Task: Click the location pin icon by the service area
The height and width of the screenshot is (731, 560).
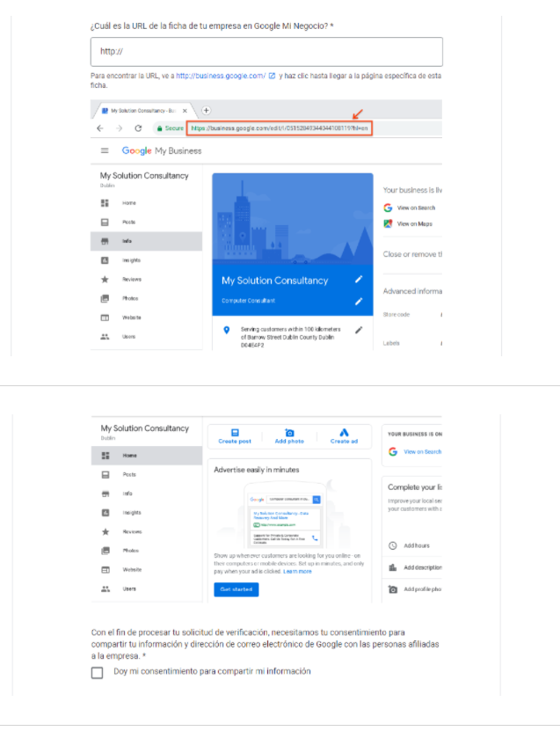Action: click(227, 330)
